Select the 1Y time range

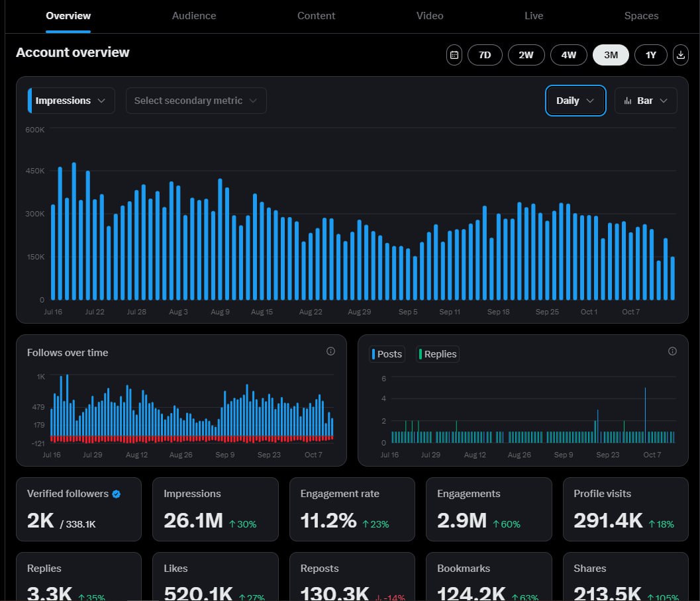point(651,55)
